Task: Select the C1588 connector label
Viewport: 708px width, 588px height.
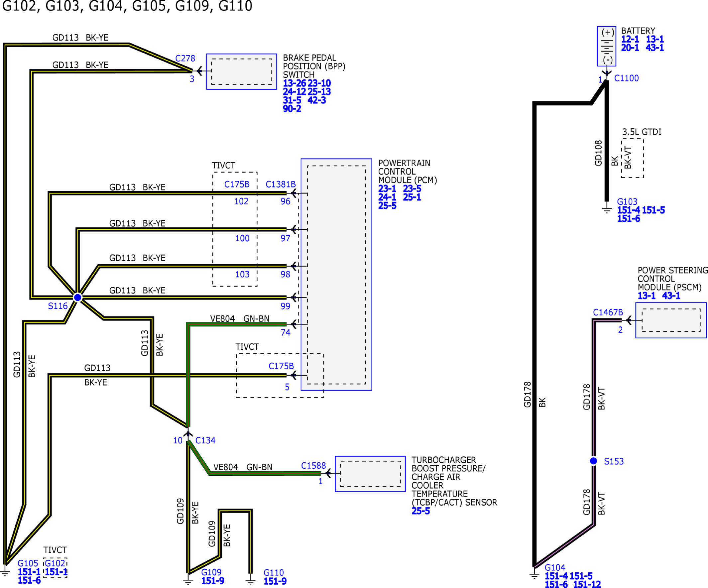Action: click(313, 466)
